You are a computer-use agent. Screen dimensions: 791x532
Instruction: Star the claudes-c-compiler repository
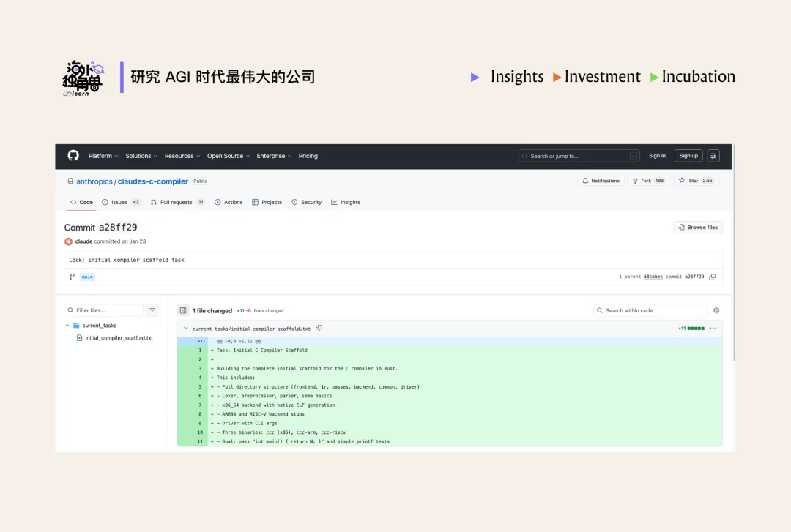coord(694,180)
